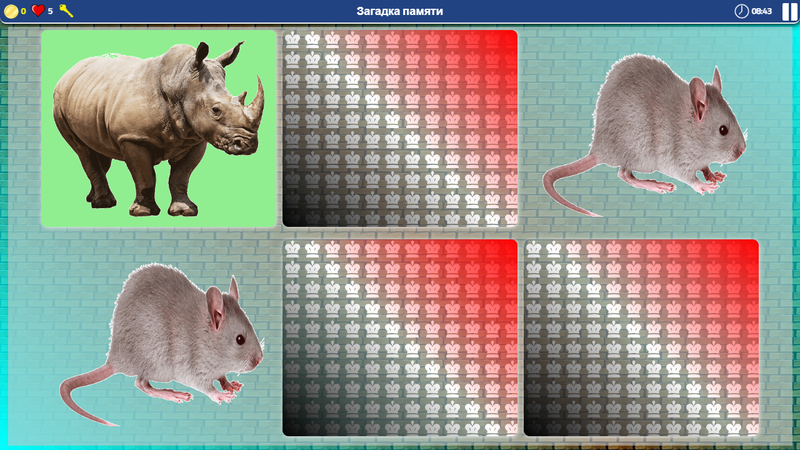This screenshot has width=800, height=450.
Task: Select the mouse card in bottom row
Action: click(160, 338)
